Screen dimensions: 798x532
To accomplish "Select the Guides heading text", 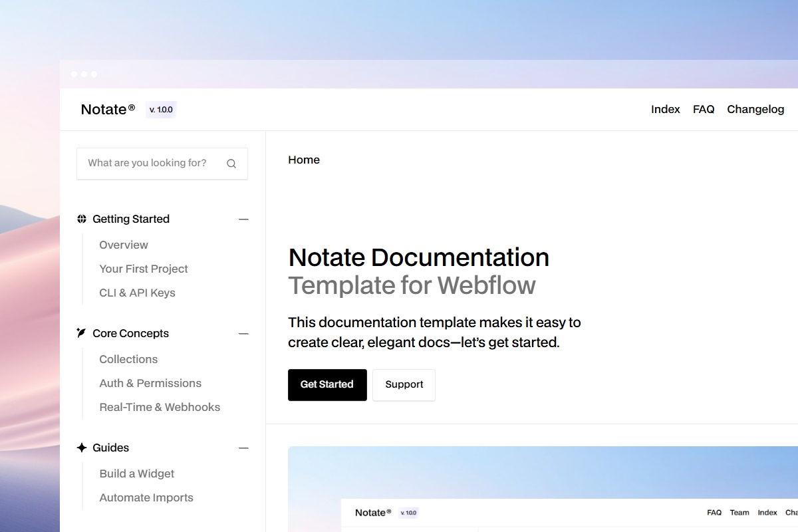I will coord(110,448).
